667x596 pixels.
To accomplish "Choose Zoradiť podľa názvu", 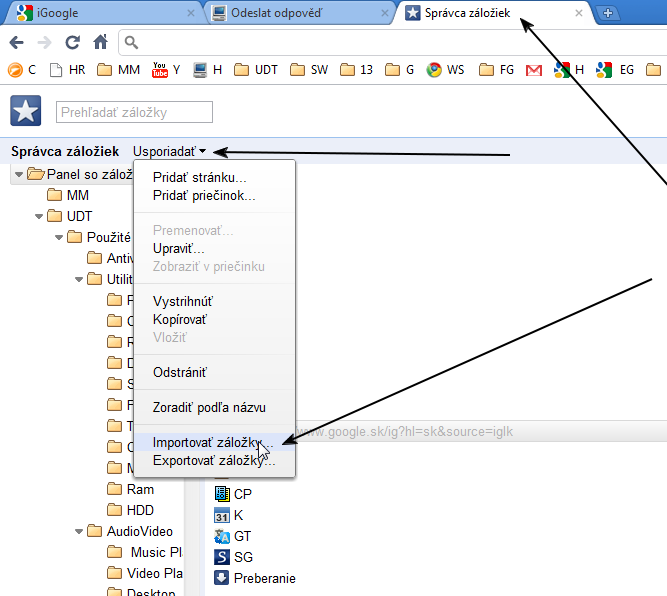I will pyautogui.click(x=214, y=408).
